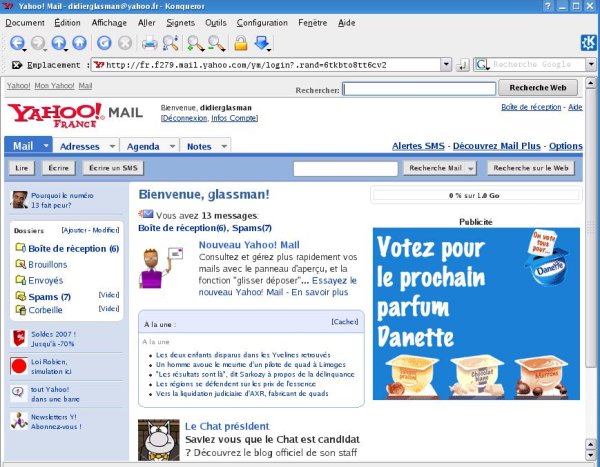
Task: Zoom in with the magnifier plus icon
Action: (195, 43)
